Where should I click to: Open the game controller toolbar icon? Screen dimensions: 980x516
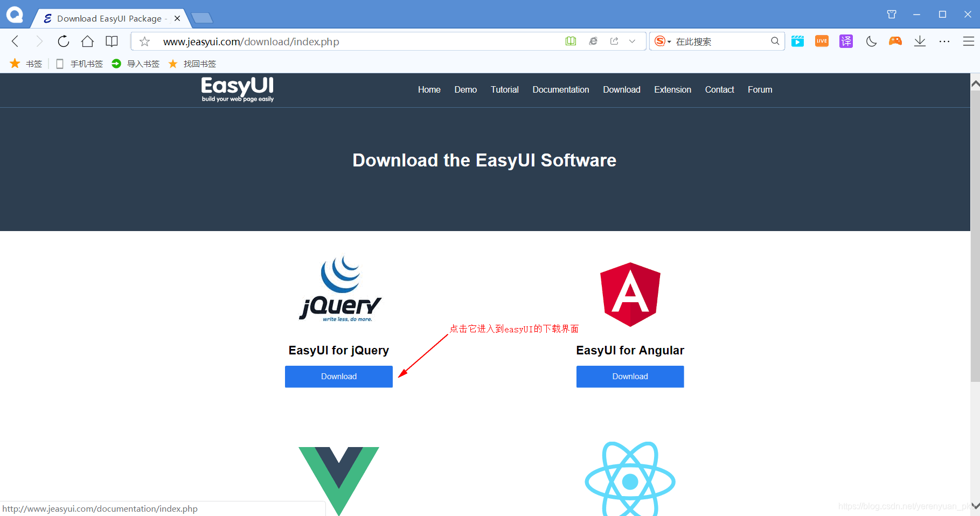[895, 41]
